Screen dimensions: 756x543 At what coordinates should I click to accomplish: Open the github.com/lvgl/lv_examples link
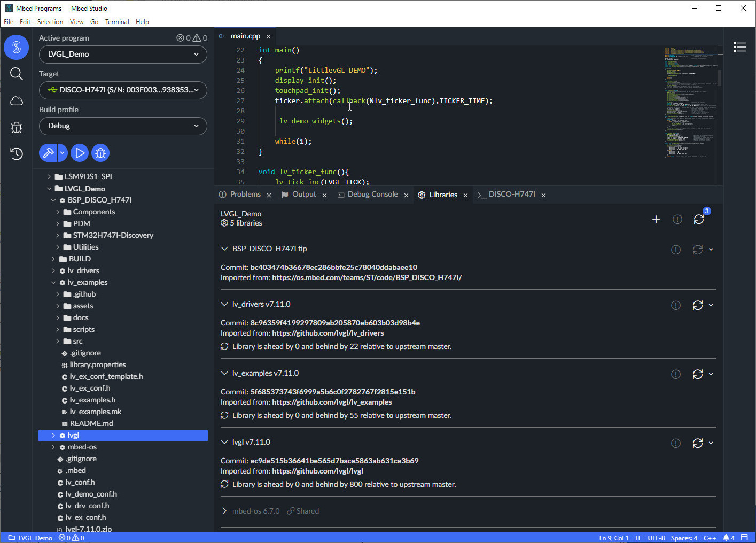[332, 402]
